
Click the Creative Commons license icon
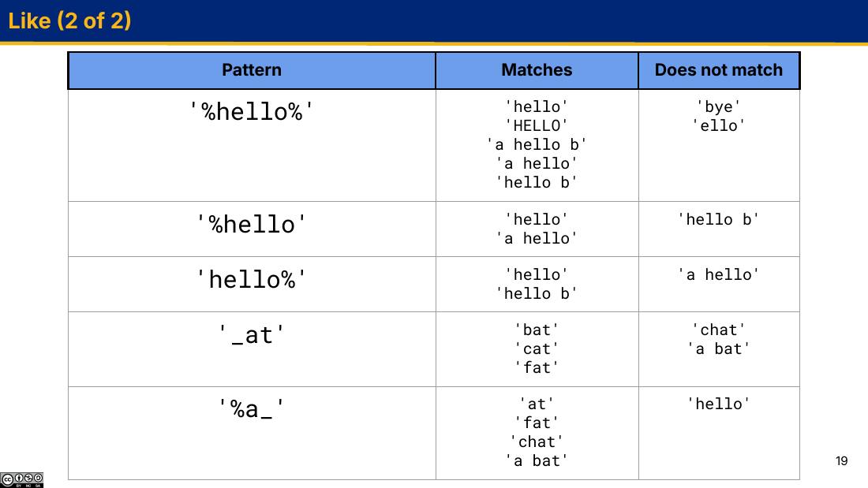point(21,479)
